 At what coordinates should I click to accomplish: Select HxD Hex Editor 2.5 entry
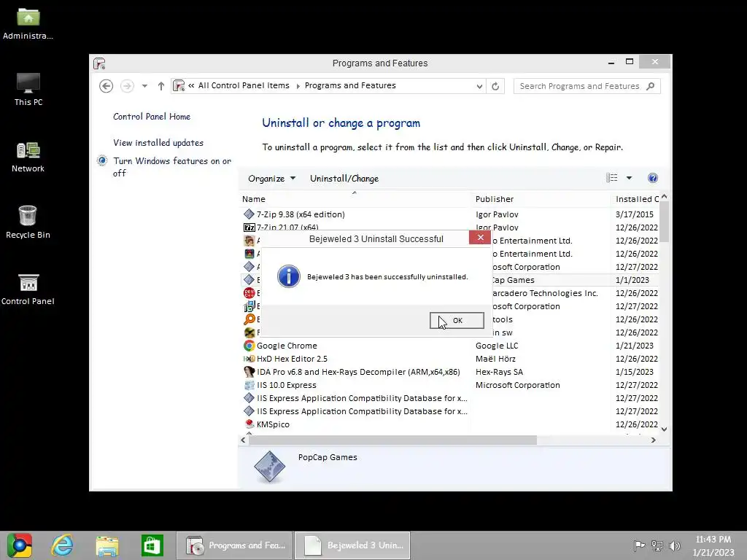pos(449,359)
